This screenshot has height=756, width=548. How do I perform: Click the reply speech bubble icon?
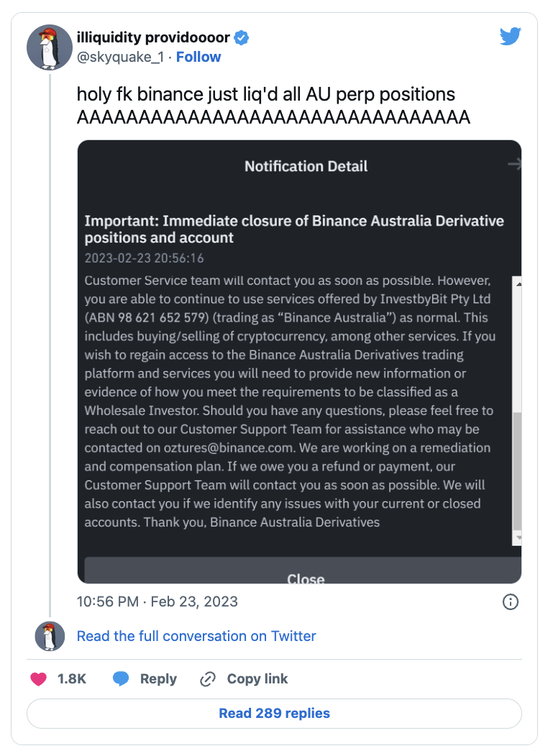121,678
